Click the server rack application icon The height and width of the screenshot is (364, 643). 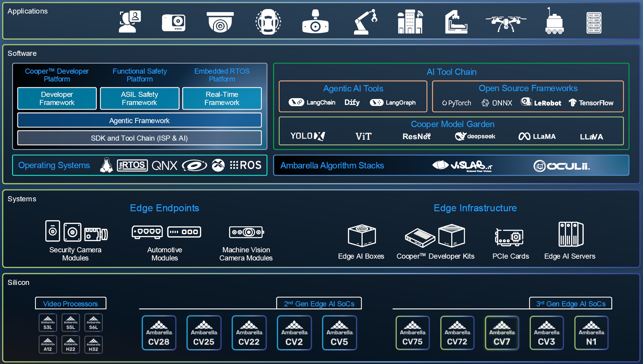pyautogui.click(x=593, y=23)
